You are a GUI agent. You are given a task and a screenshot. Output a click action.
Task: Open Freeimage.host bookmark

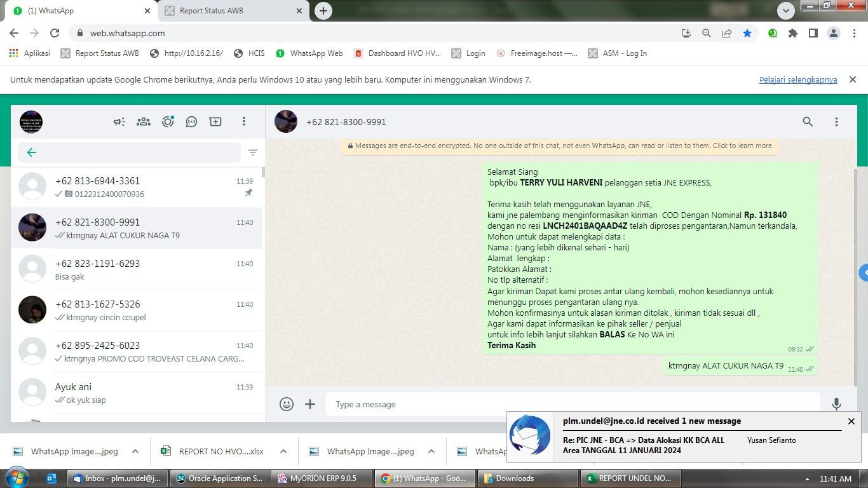[x=538, y=53]
